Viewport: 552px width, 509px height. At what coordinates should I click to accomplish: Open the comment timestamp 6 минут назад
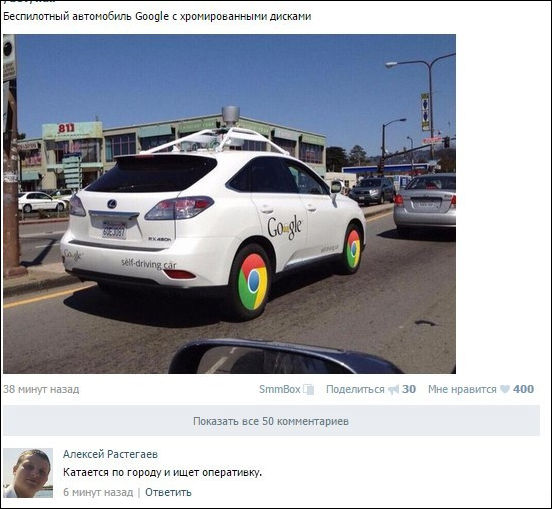pos(98,492)
